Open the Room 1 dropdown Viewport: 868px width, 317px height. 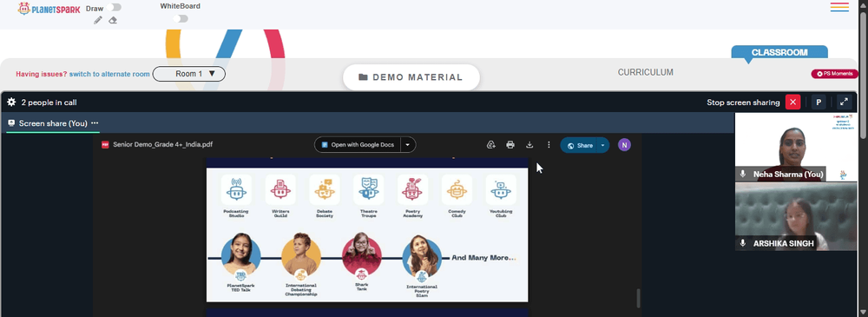point(188,74)
